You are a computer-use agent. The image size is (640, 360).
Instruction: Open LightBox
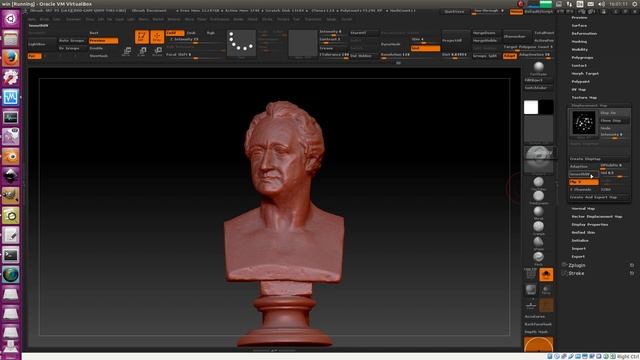(42, 44)
